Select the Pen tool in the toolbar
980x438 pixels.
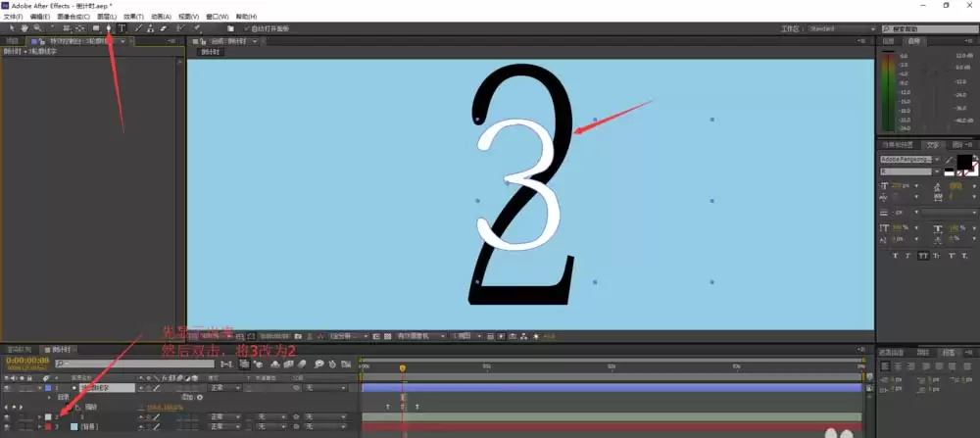(x=109, y=28)
